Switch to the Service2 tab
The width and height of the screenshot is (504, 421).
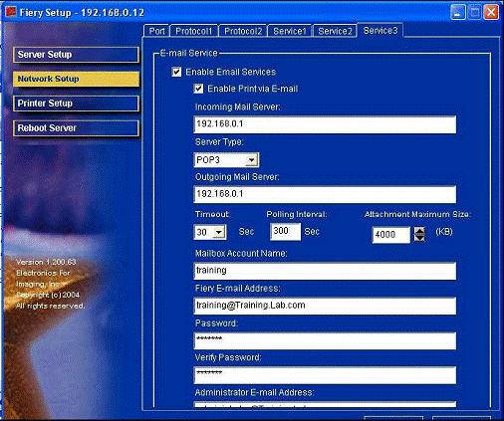point(335,31)
